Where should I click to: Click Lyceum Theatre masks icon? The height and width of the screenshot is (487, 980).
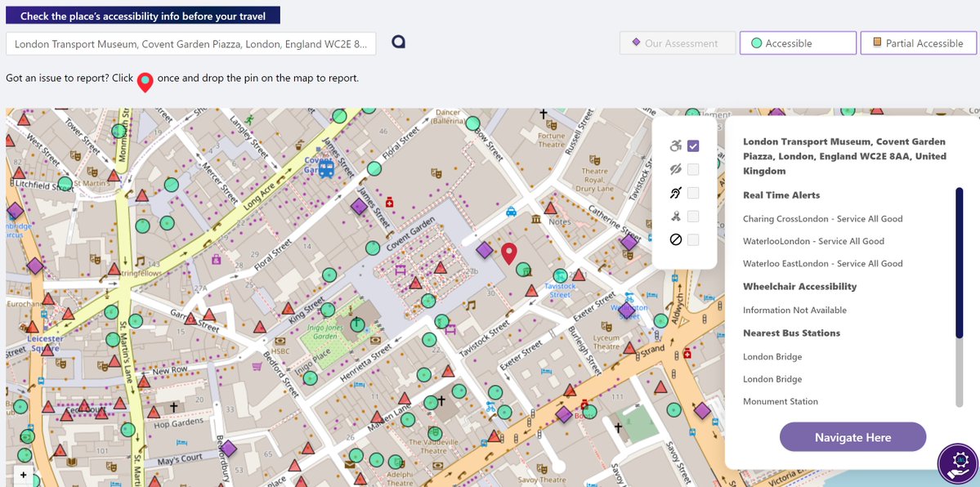[x=606, y=326]
